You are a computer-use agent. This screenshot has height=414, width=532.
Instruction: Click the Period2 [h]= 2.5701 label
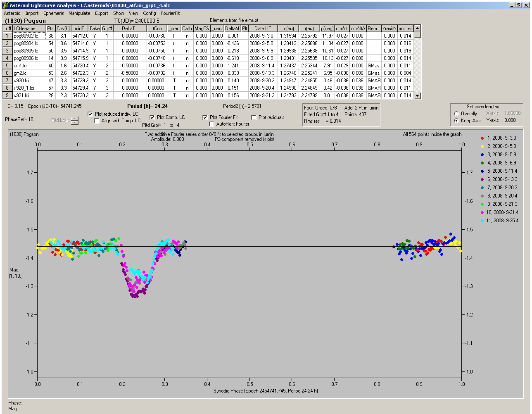coord(242,106)
